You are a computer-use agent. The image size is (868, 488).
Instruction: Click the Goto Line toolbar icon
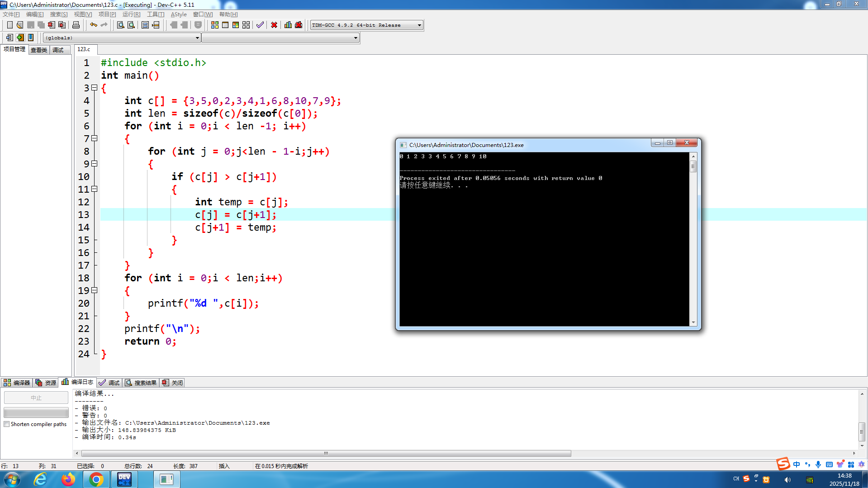(156, 25)
